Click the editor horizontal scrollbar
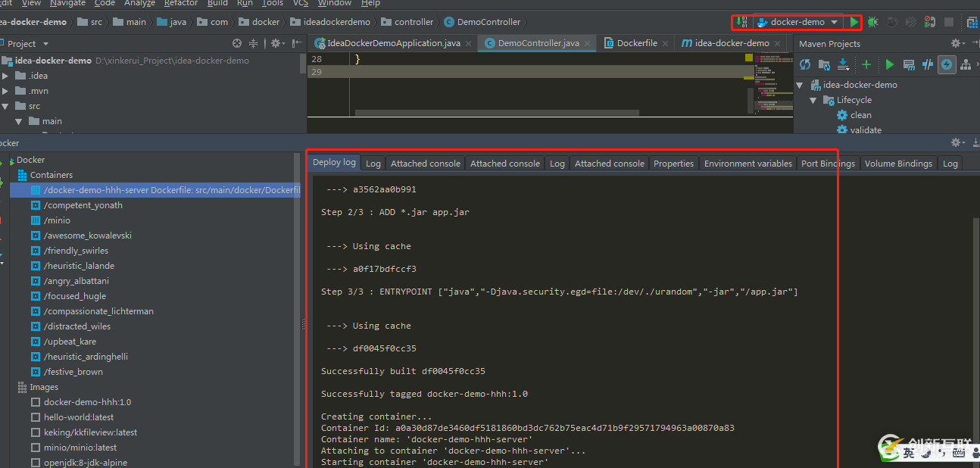 point(497,113)
